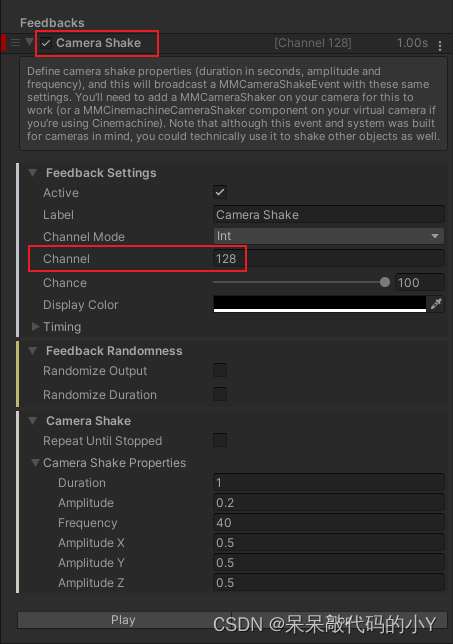Enable the Randomize Output checkbox
The image size is (453, 644).
pyautogui.click(x=220, y=370)
